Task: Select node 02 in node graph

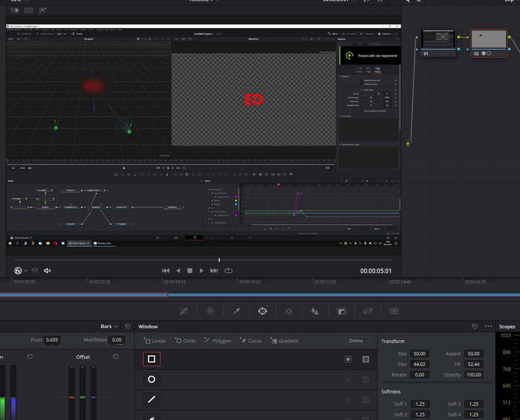Action: [x=489, y=44]
